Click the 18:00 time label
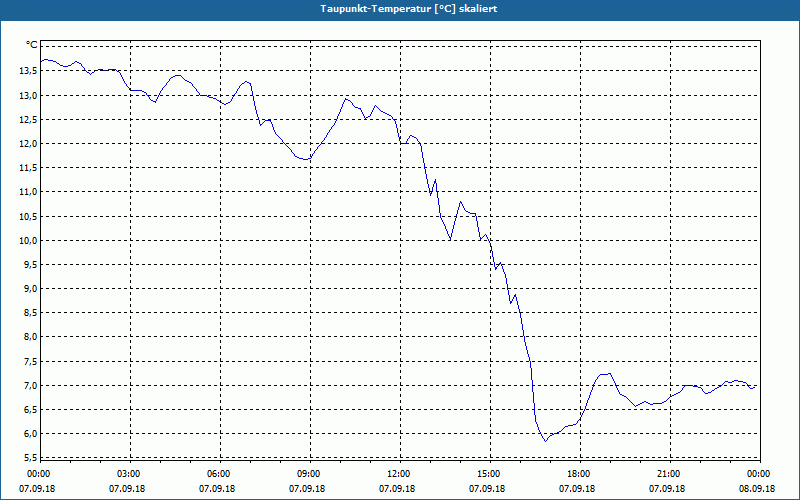This screenshot has width=800, height=500. click(577, 474)
